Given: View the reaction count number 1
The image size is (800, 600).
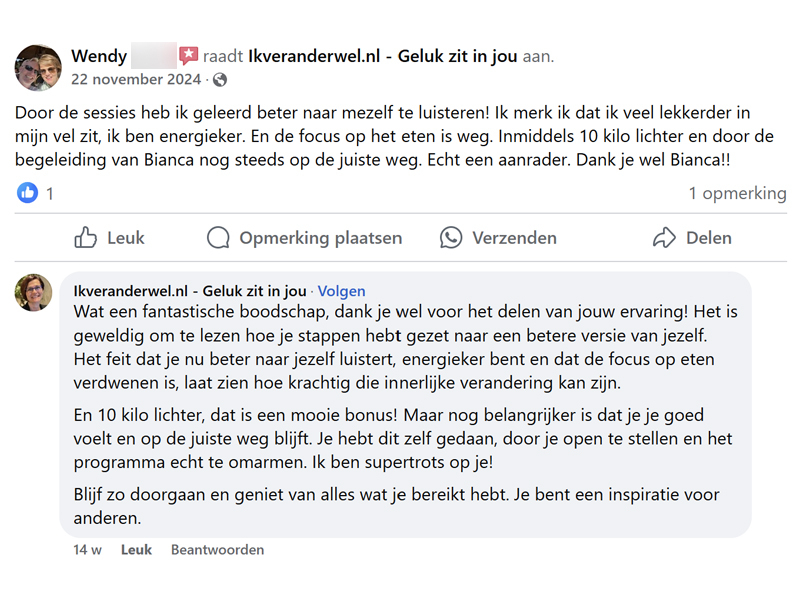Looking at the screenshot, I should tap(49, 194).
